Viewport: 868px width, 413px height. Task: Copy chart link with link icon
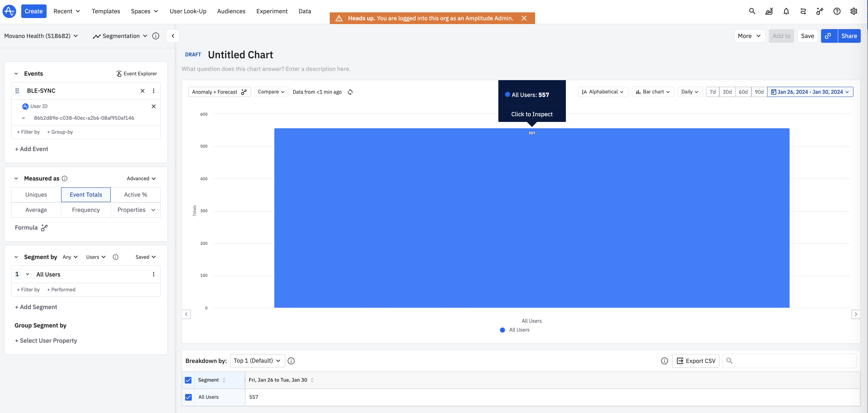click(829, 36)
